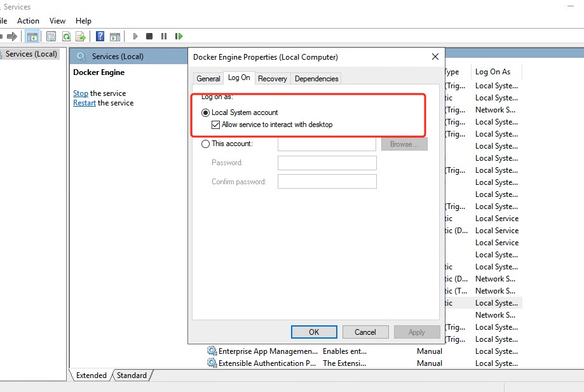
Task: Click the first Local Service log-on cell
Action: (x=497, y=219)
